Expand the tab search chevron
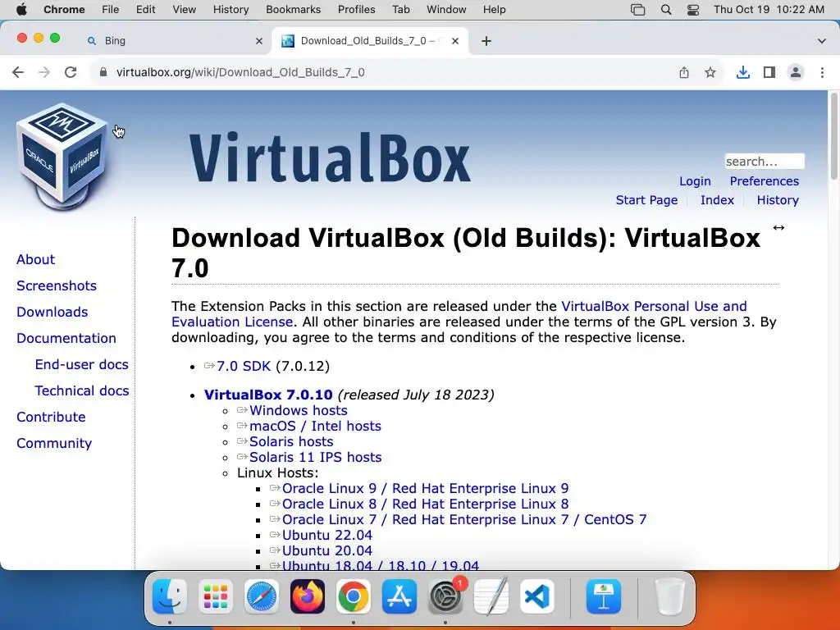The height and width of the screenshot is (630, 840). 821,41
